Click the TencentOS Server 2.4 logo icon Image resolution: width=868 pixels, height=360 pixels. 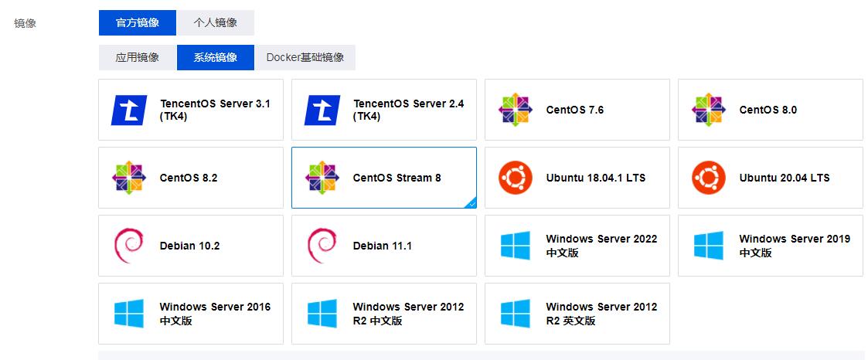pyautogui.click(x=322, y=110)
